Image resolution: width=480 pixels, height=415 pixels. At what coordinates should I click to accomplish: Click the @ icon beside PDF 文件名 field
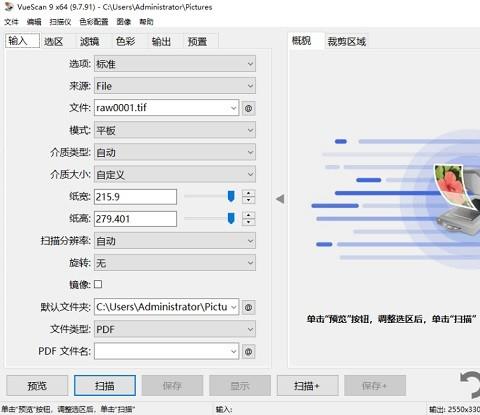(248, 352)
